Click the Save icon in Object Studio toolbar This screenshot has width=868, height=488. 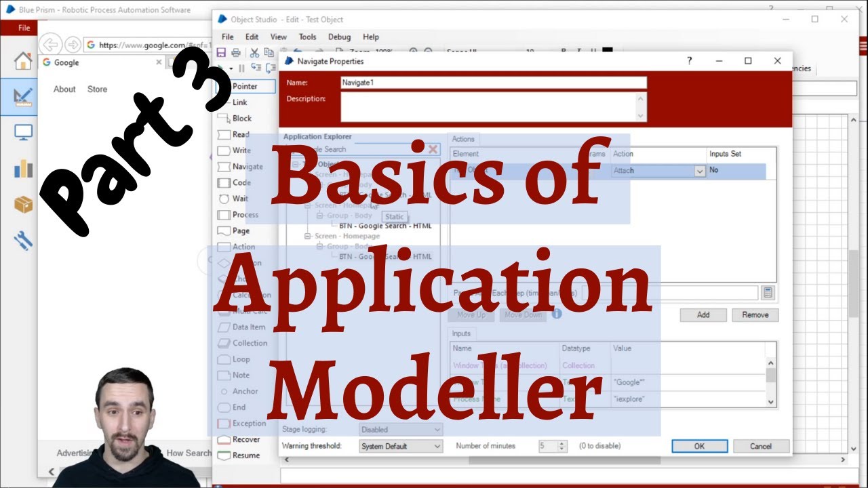(221, 52)
